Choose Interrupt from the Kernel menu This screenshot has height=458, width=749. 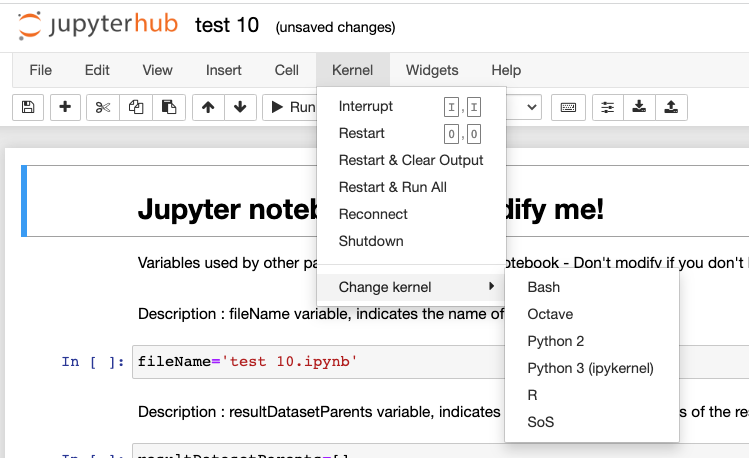pos(411,106)
